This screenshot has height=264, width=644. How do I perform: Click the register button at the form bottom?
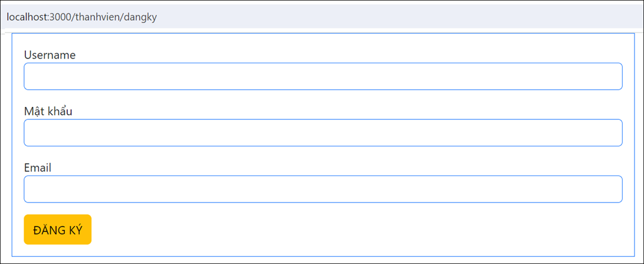click(x=57, y=229)
